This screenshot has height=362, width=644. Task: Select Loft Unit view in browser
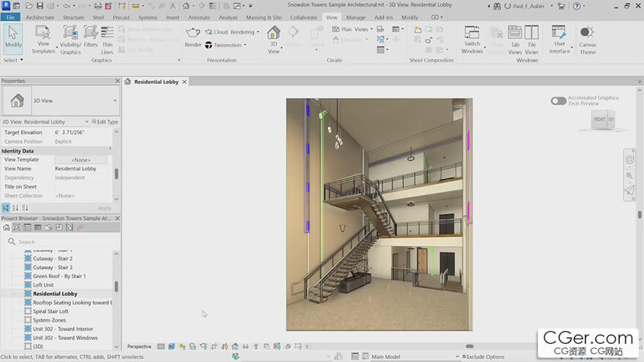click(x=43, y=284)
